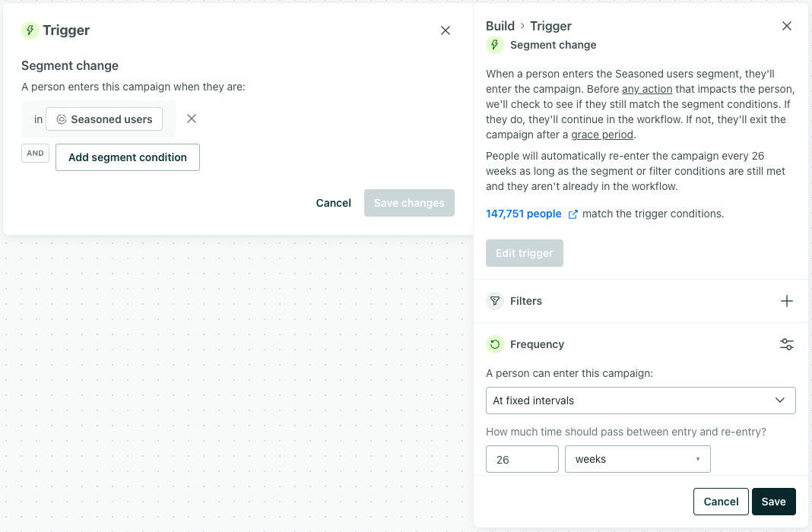Screen dimensions: 812x532
Task: Click the Trigger lightning bolt icon
Action: [30, 30]
